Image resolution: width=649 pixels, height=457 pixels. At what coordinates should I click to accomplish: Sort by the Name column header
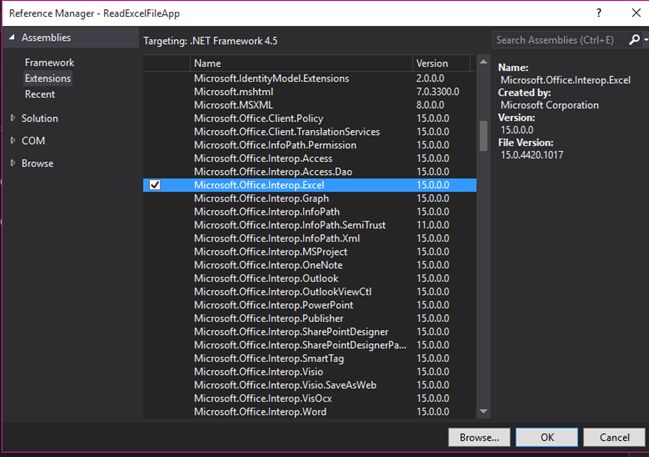[x=301, y=63]
